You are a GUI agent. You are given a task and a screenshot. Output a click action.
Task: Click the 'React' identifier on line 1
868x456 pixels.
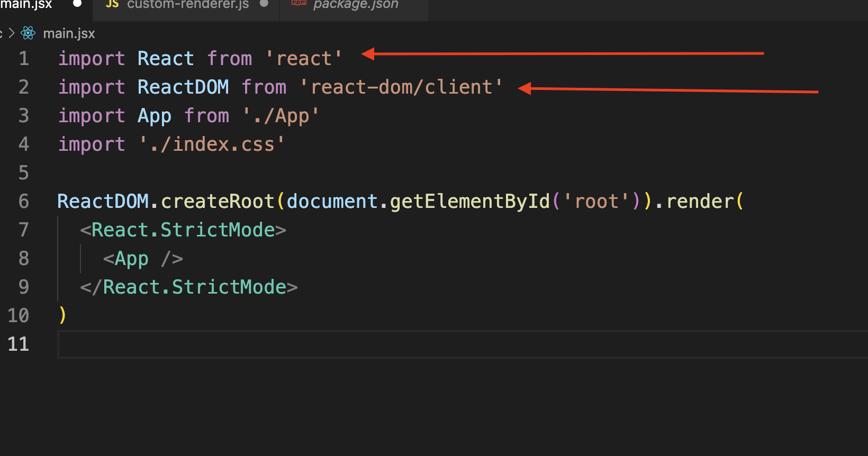click(166, 58)
